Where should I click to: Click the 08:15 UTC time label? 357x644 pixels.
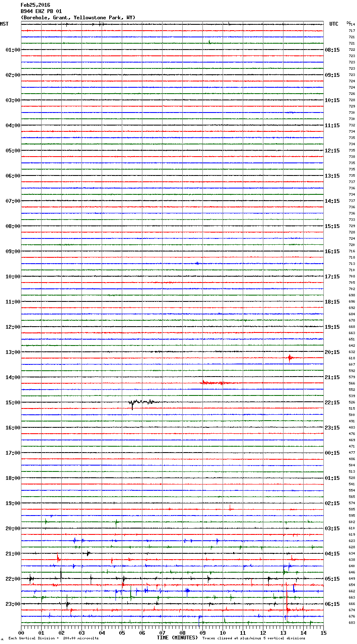[332, 50]
